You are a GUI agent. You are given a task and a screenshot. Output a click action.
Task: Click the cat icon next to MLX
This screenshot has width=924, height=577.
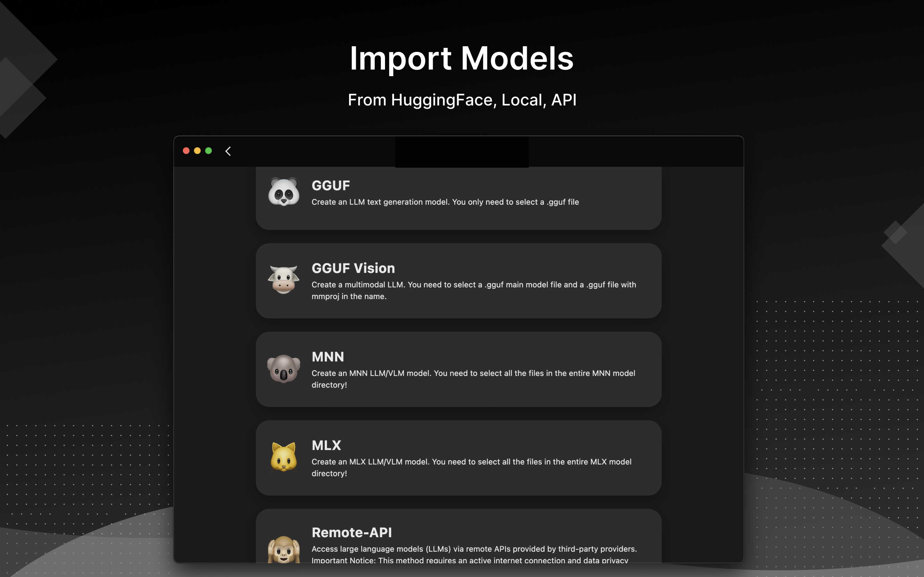point(284,457)
